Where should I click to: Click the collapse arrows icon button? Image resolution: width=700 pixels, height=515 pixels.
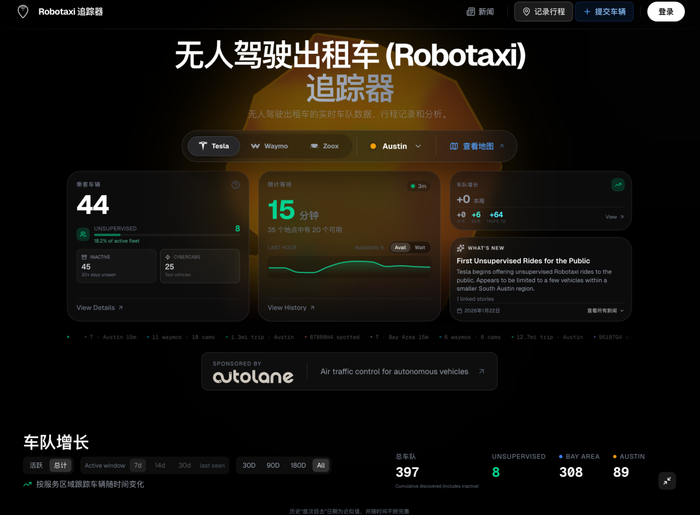pyautogui.click(x=667, y=481)
